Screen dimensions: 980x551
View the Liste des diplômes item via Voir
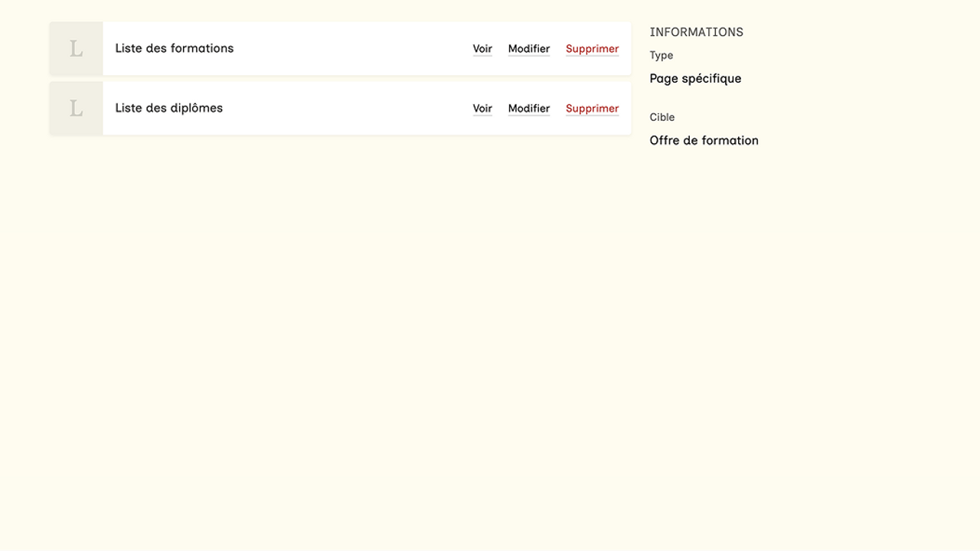482,109
